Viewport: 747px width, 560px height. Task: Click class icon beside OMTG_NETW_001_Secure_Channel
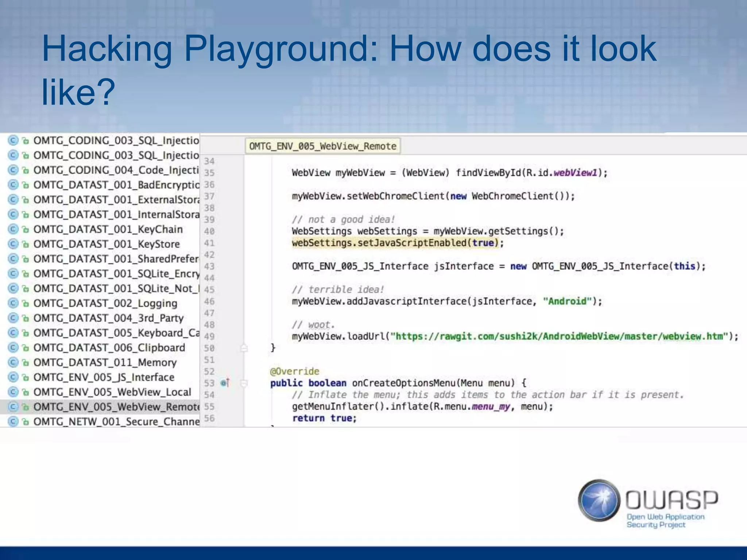point(13,421)
